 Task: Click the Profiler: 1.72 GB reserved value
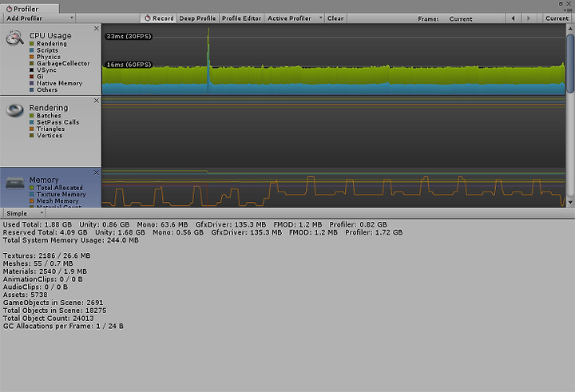374,232
